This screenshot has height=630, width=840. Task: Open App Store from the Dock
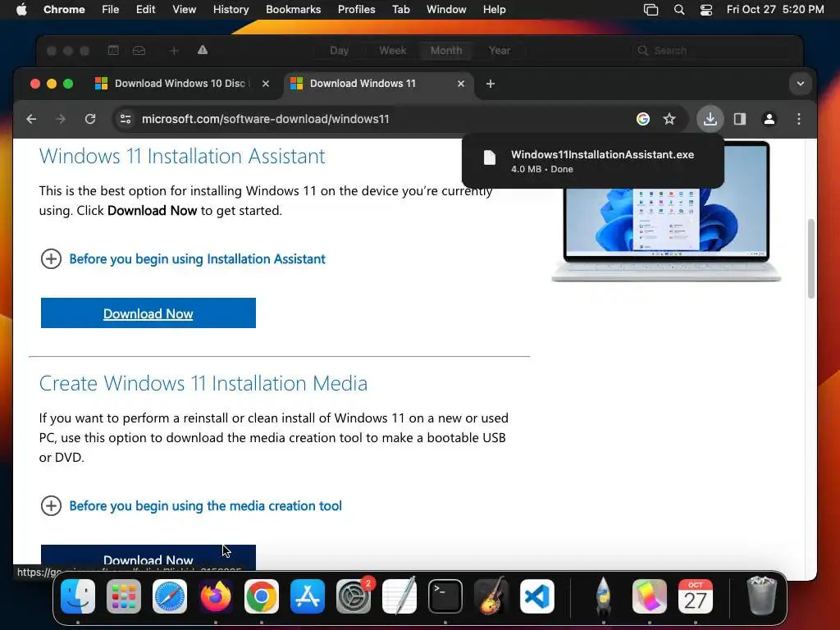tap(308, 596)
